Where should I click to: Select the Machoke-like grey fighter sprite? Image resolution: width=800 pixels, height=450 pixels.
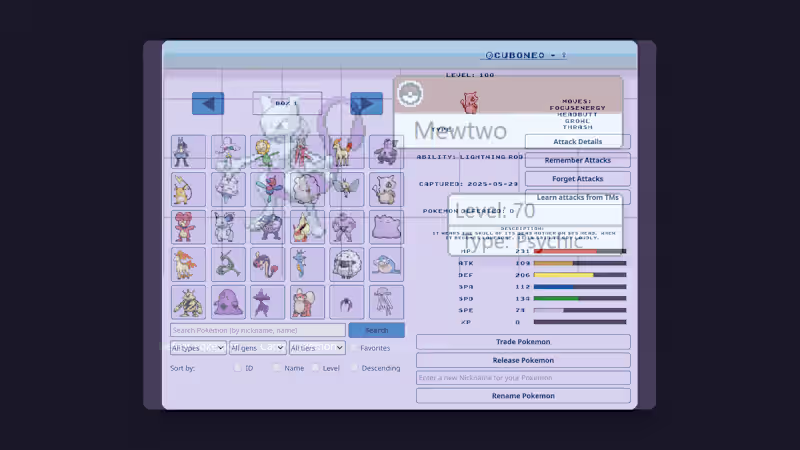pyautogui.click(x=346, y=227)
